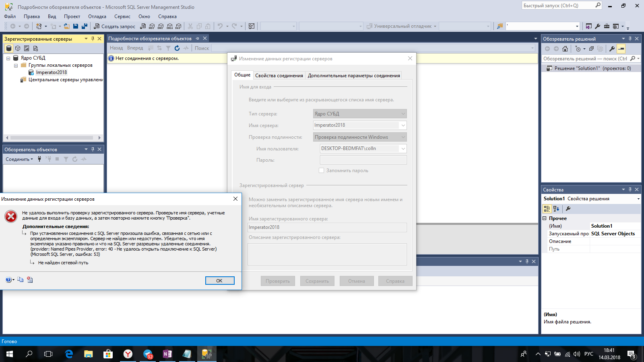Image resolution: width=644 pixels, height=362 pixels.
Task: Open Microsoft Edge from taskbar
Action: point(69,354)
